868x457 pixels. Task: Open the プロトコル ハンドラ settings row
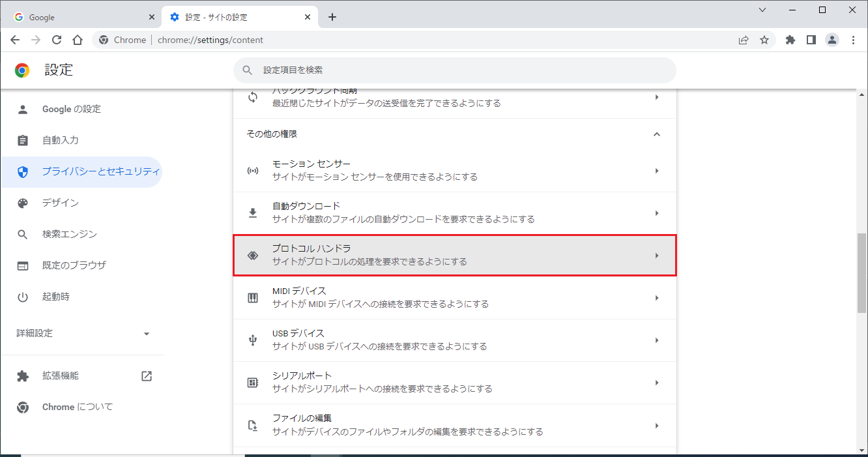[454, 256]
